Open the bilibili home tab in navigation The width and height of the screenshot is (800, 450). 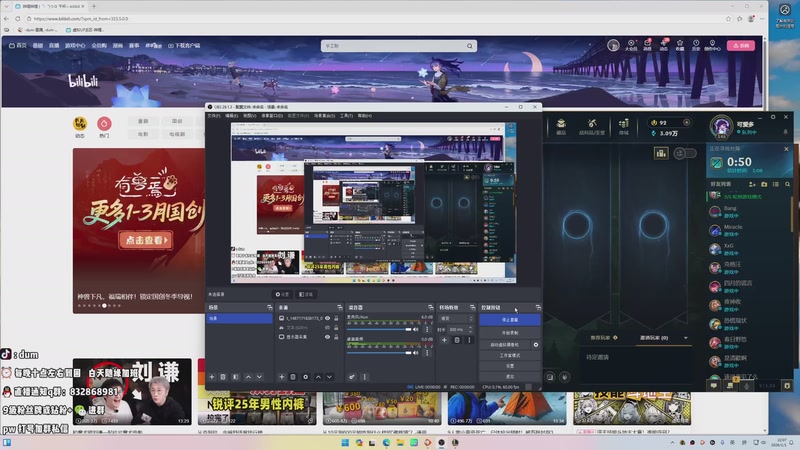click(18, 45)
